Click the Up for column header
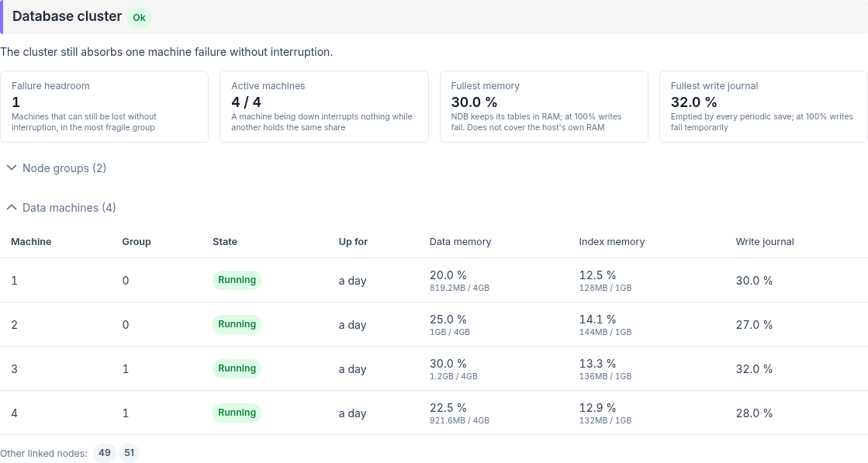The width and height of the screenshot is (868, 463). click(x=353, y=242)
